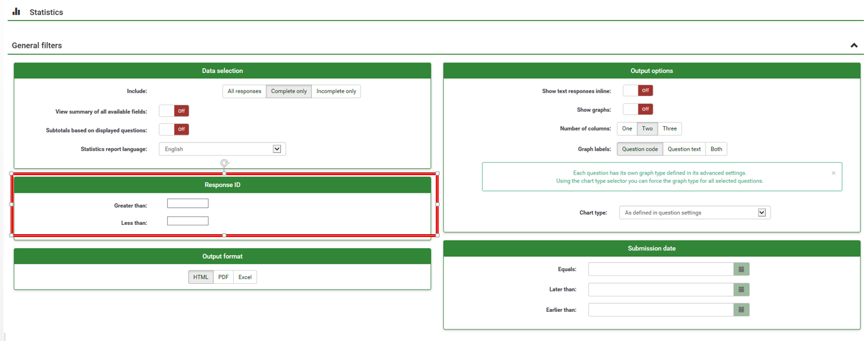Toggle View summary of all available fields
The width and height of the screenshot is (868, 341).
point(174,111)
